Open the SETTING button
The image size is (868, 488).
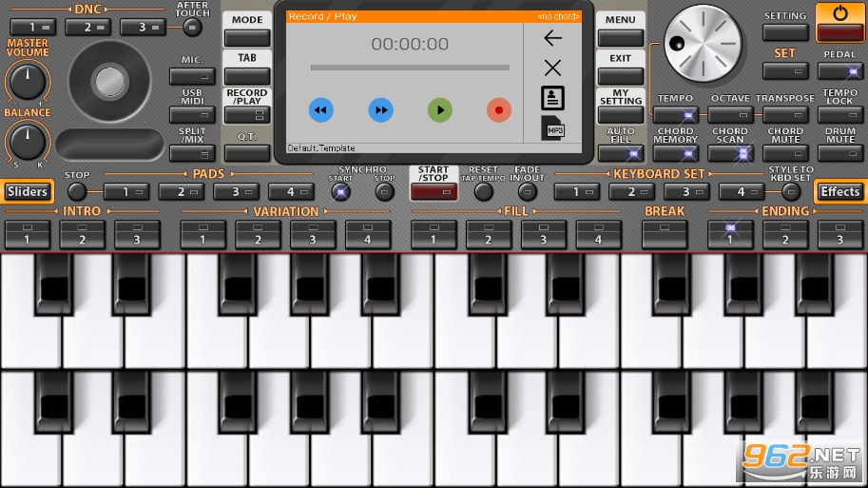click(x=785, y=32)
